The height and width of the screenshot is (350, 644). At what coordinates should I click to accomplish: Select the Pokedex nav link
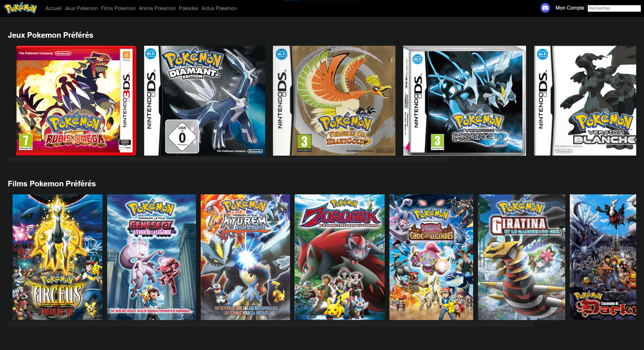pos(188,8)
